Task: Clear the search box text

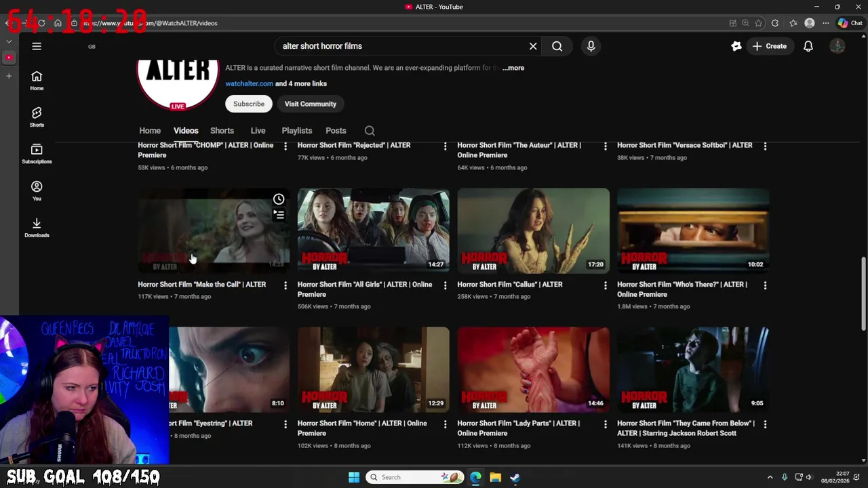Action: [533, 46]
